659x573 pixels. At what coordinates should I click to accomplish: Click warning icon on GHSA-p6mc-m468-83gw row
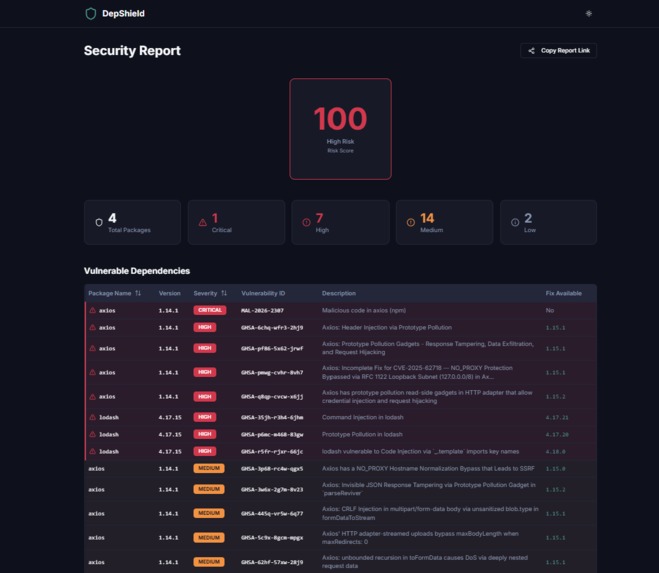pyautogui.click(x=92, y=434)
